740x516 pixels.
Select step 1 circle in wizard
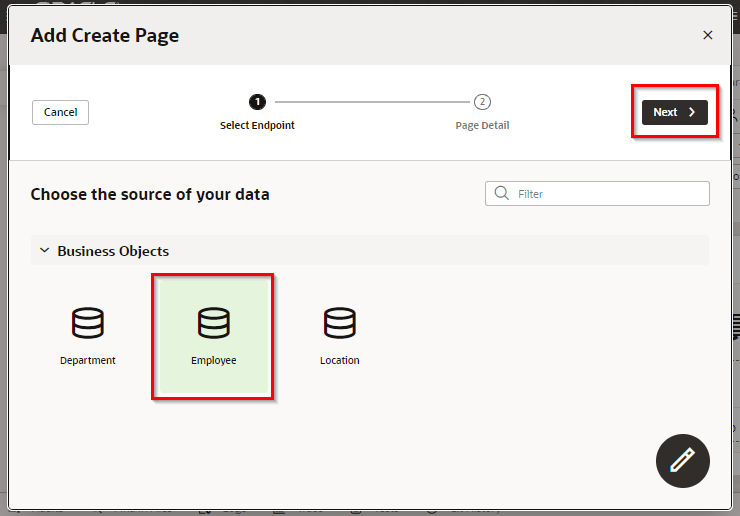point(257,101)
